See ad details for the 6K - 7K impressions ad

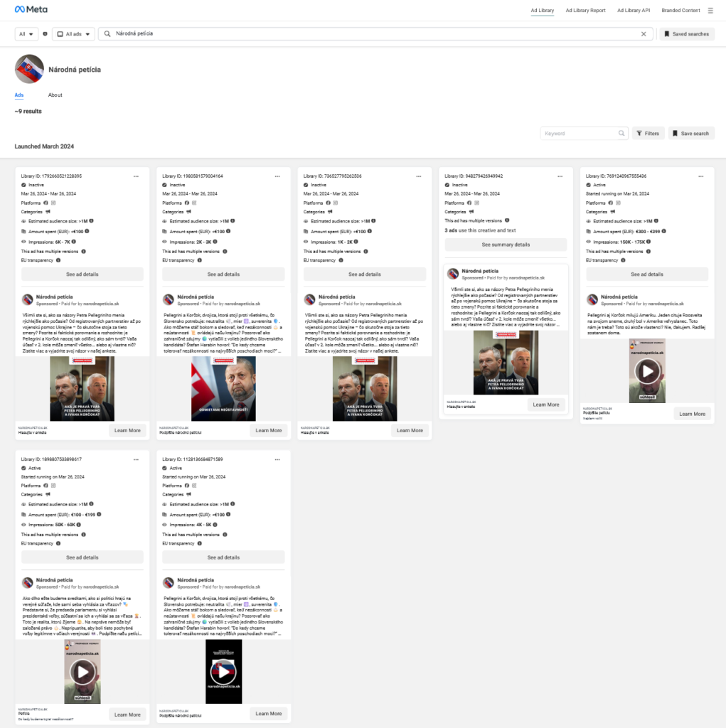[x=82, y=274]
